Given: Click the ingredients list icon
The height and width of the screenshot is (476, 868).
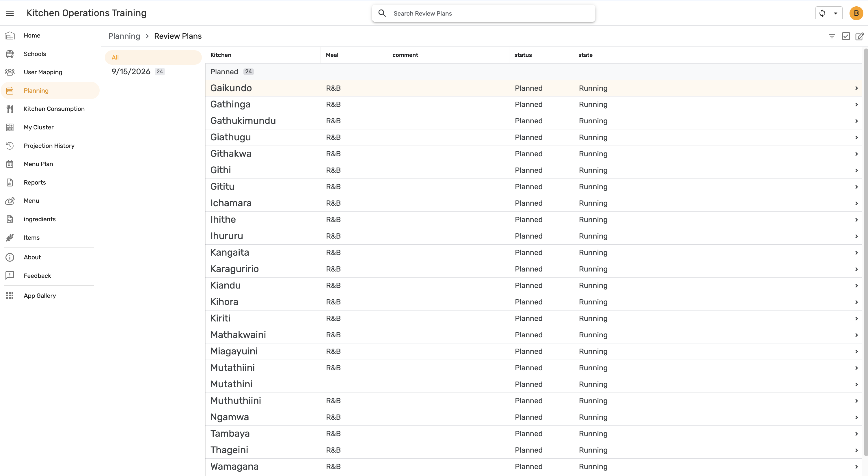Looking at the screenshot, I should click(x=10, y=219).
